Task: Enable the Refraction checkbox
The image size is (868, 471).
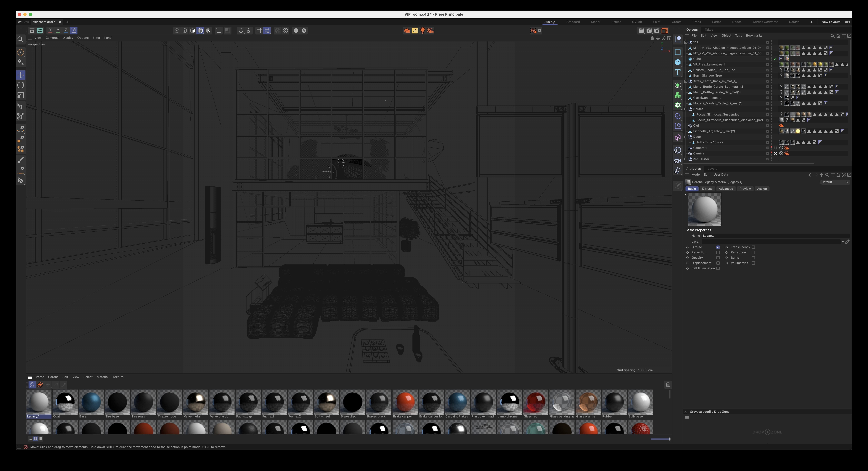Action: pyautogui.click(x=753, y=252)
